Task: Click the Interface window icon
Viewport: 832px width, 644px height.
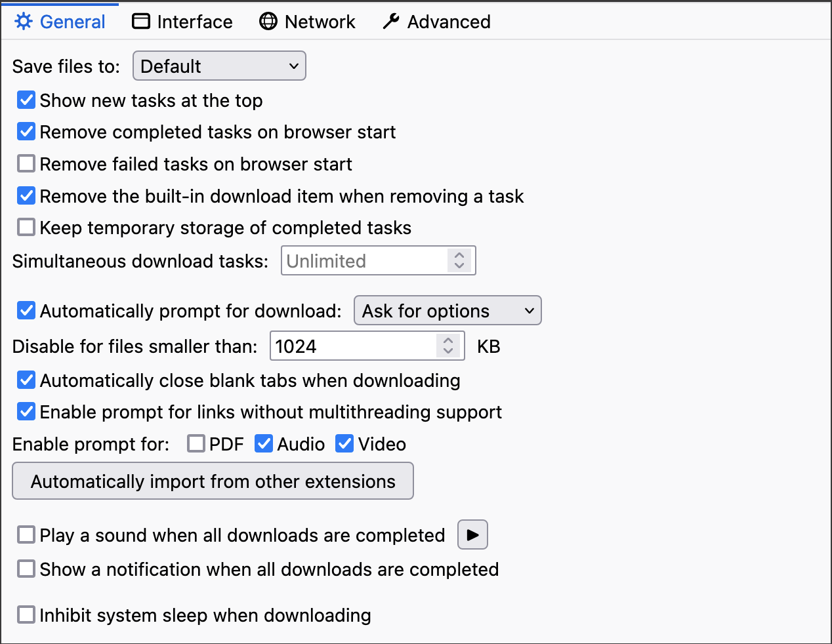Action: pyautogui.click(x=141, y=22)
